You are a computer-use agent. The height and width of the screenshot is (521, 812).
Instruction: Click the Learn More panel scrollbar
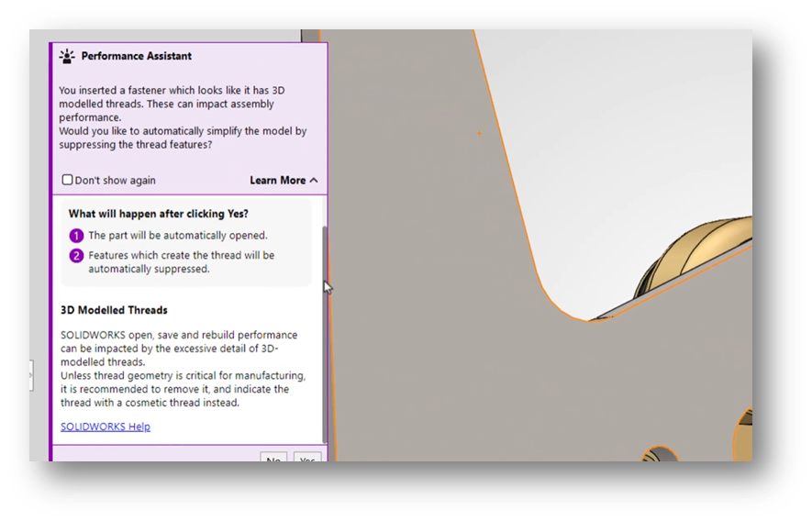(x=325, y=334)
